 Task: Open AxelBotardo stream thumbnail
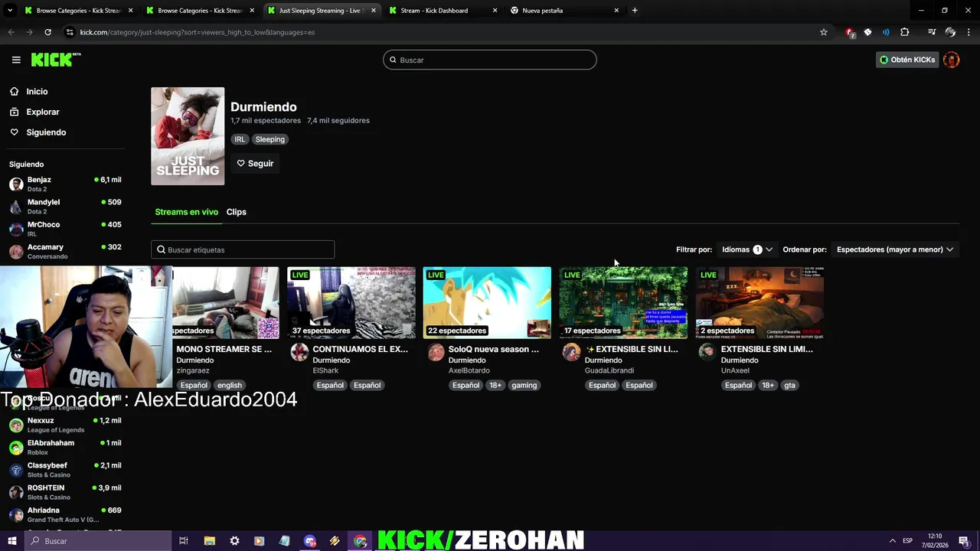487,302
